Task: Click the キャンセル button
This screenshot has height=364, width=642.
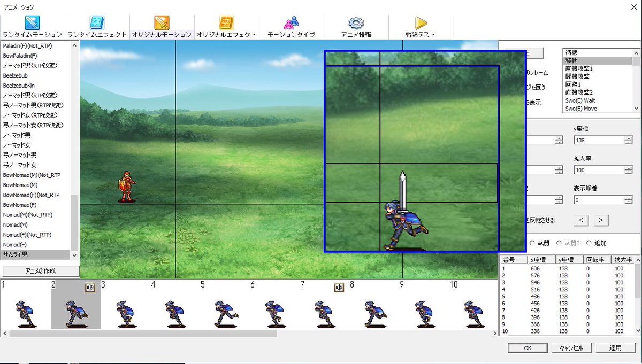Action: click(x=571, y=348)
